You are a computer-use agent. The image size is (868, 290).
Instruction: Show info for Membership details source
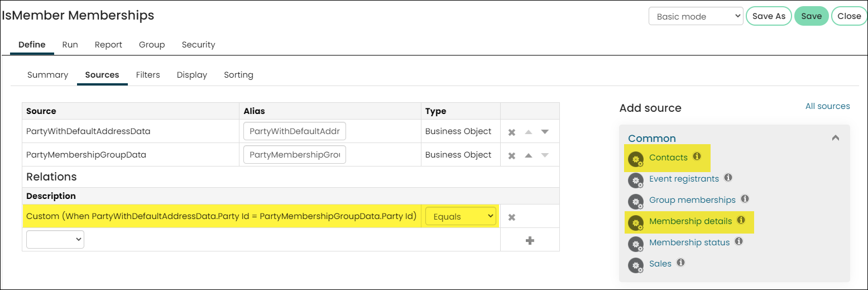pos(741,220)
